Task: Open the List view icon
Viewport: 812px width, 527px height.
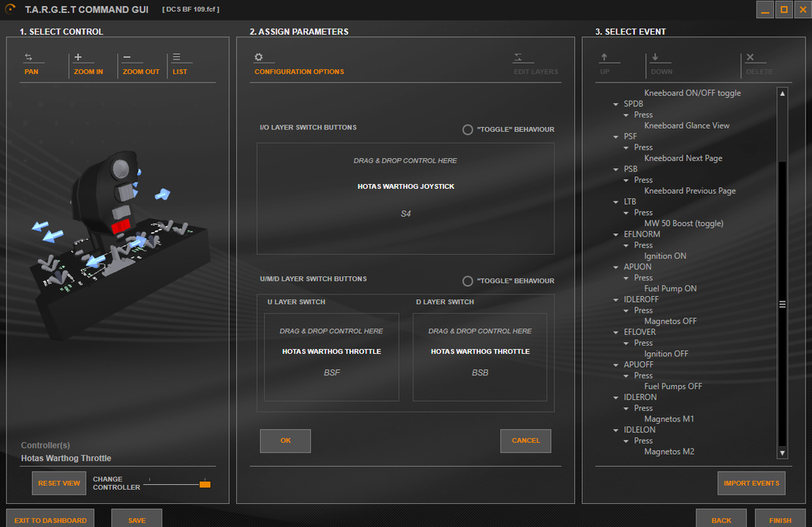Action: pos(177,58)
